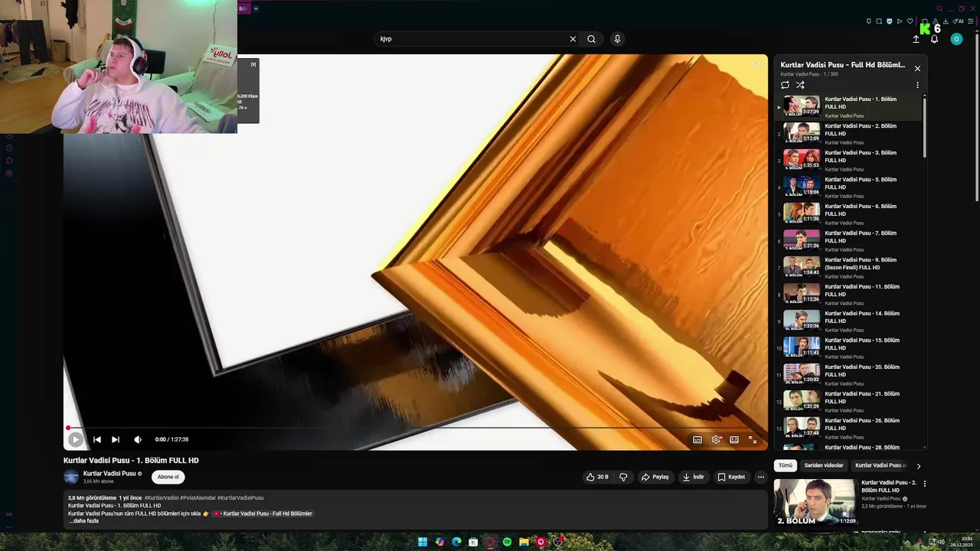The image size is (980, 551).
Task: Toggle subtitles in the video player
Action: 697,439
